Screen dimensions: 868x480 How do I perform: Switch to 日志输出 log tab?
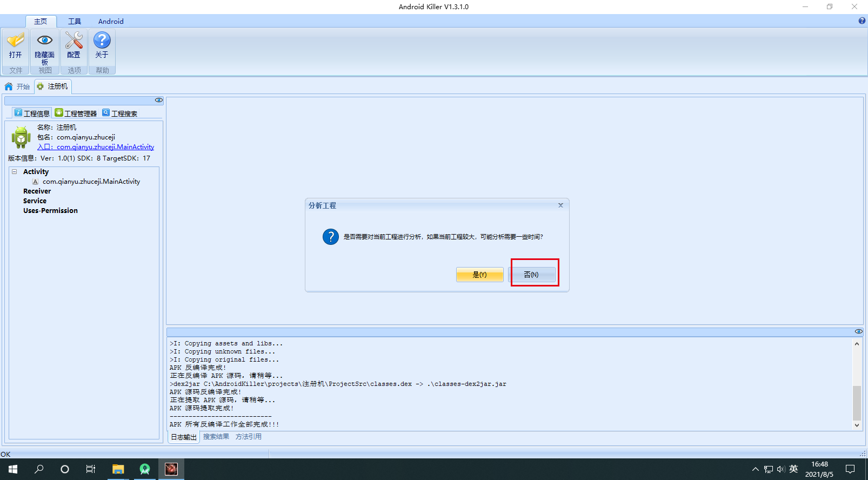184,437
